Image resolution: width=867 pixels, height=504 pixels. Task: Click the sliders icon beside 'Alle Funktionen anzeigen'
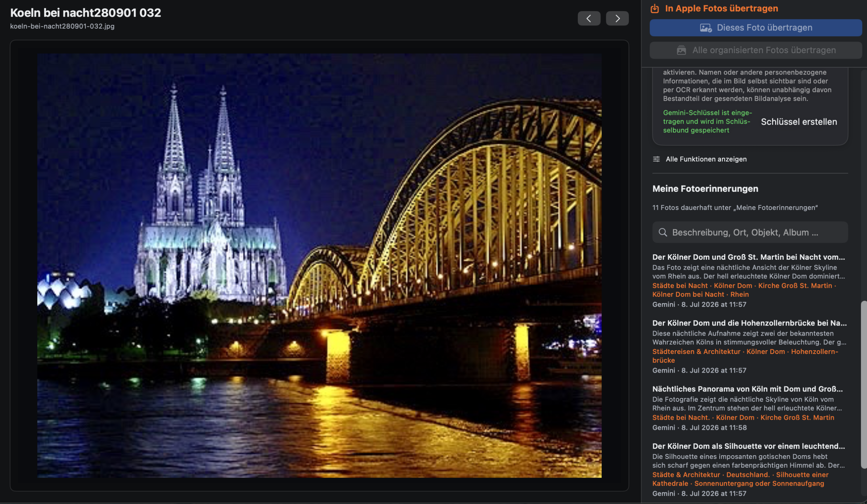[x=656, y=159]
